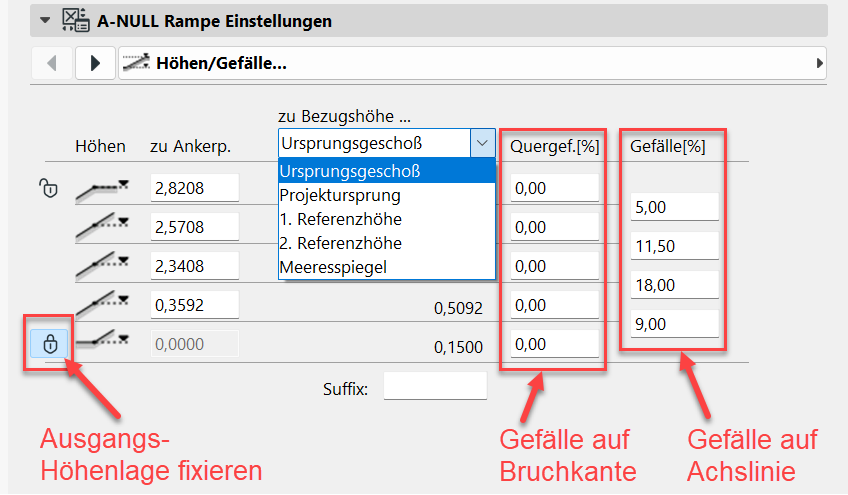The height and width of the screenshot is (495, 848).
Task: Click the Suffix input field
Action: [x=434, y=386]
